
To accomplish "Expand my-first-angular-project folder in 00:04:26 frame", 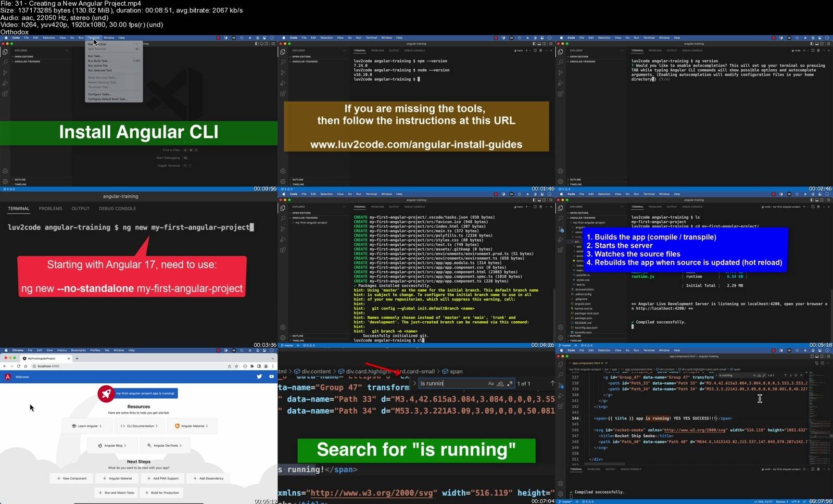I will tap(311, 222).
